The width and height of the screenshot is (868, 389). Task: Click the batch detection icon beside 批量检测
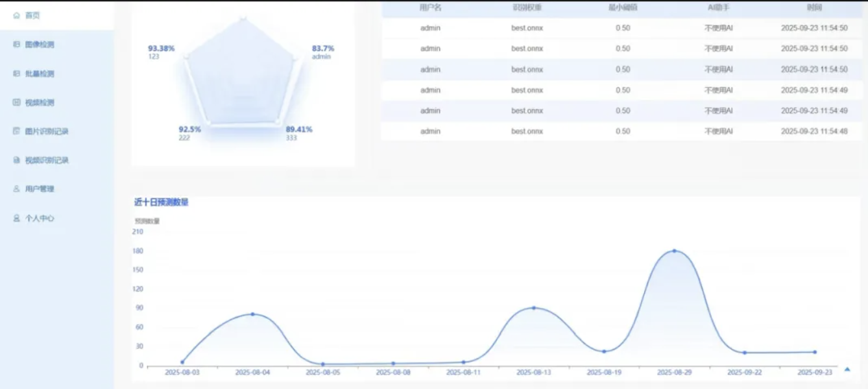(17, 74)
